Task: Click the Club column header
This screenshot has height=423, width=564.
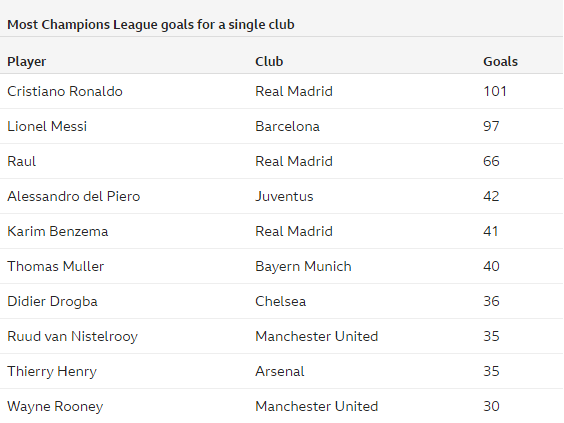Action: [x=269, y=62]
